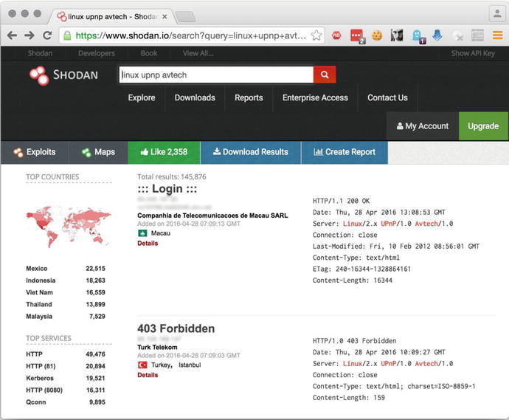Click the Macau country link
The image size is (509, 420).
161,233
